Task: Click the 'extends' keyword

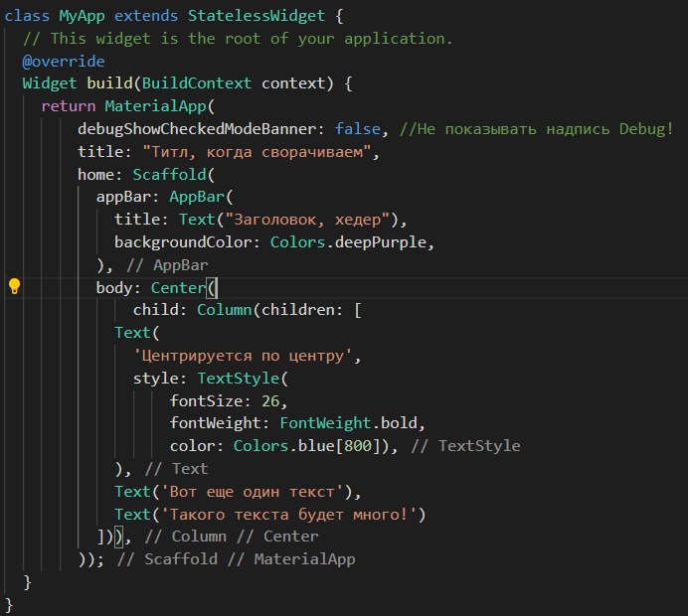Action: click(146, 16)
